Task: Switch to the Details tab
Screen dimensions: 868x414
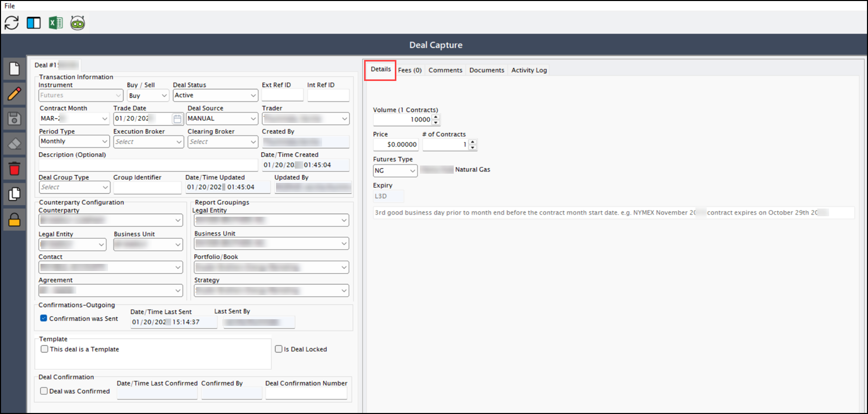Action: (380, 70)
